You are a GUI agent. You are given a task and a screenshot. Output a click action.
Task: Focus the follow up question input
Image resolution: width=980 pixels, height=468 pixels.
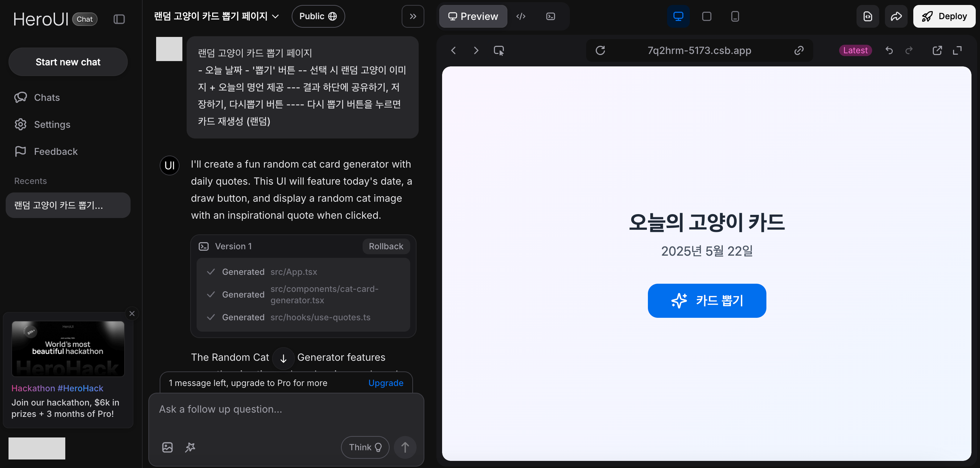(x=285, y=409)
